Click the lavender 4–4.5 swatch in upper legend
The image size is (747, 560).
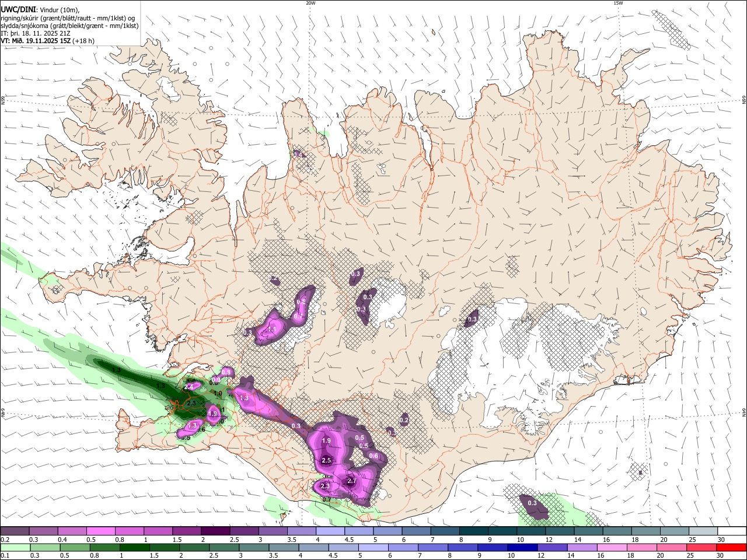coord(330,531)
